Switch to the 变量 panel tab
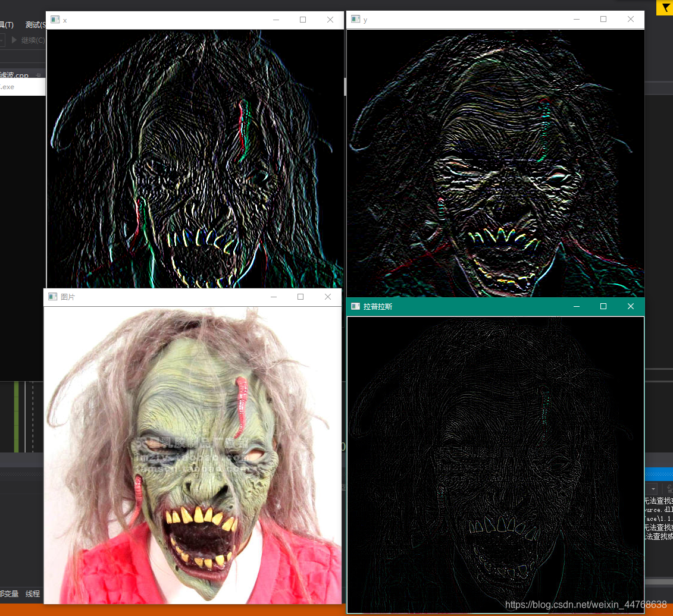 tap(7, 594)
